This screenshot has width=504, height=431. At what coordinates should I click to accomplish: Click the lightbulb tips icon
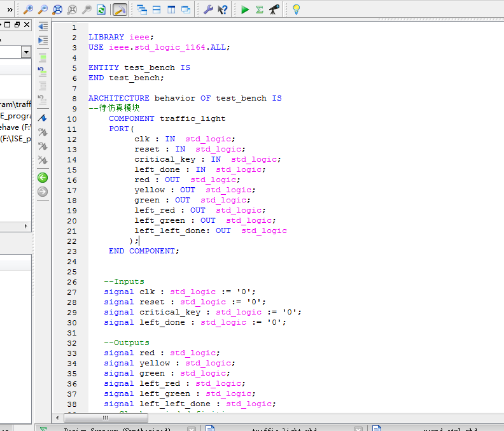(296, 10)
